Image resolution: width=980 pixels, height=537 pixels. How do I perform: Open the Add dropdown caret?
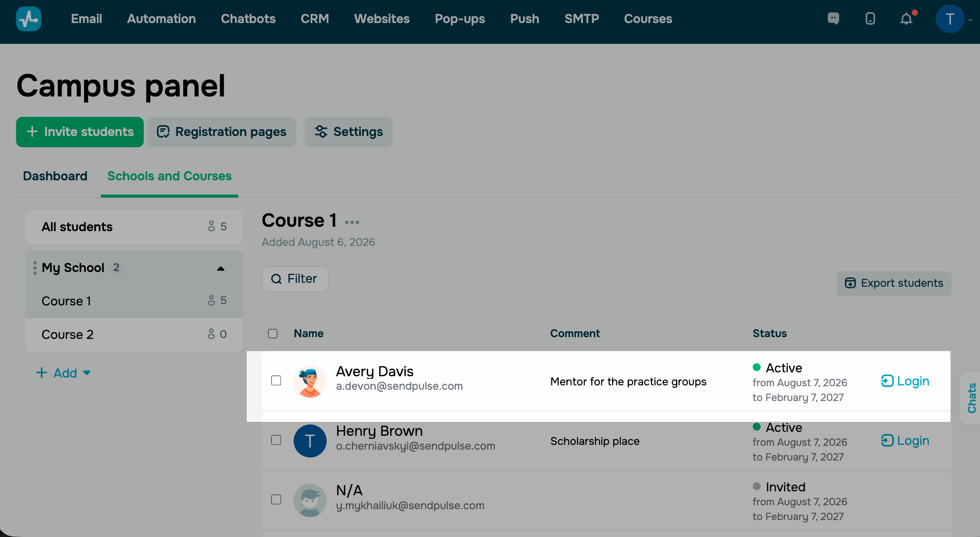pos(87,373)
